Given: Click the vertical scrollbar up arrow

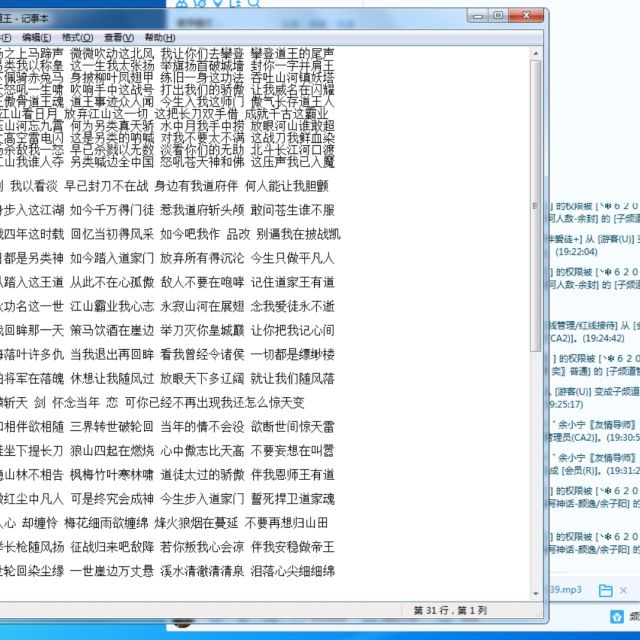Looking at the screenshot, I should (x=534, y=52).
